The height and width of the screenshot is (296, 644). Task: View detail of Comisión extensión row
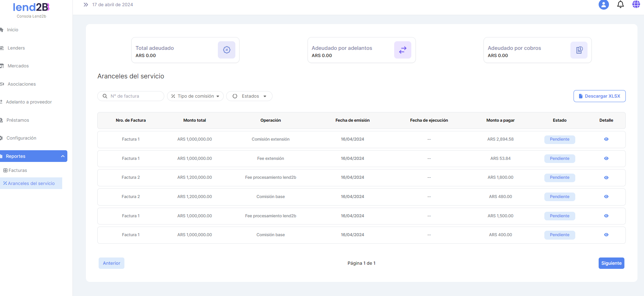(x=606, y=139)
